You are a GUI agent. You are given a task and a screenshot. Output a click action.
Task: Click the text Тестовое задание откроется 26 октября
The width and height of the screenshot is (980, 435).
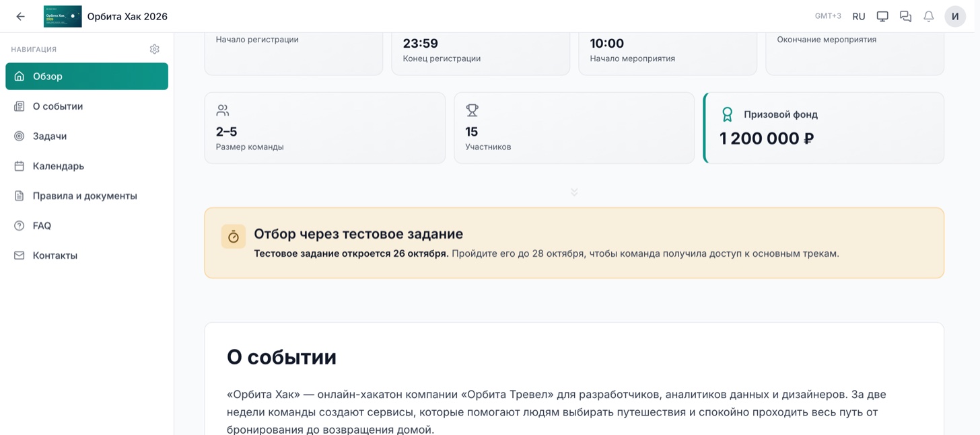coord(351,253)
